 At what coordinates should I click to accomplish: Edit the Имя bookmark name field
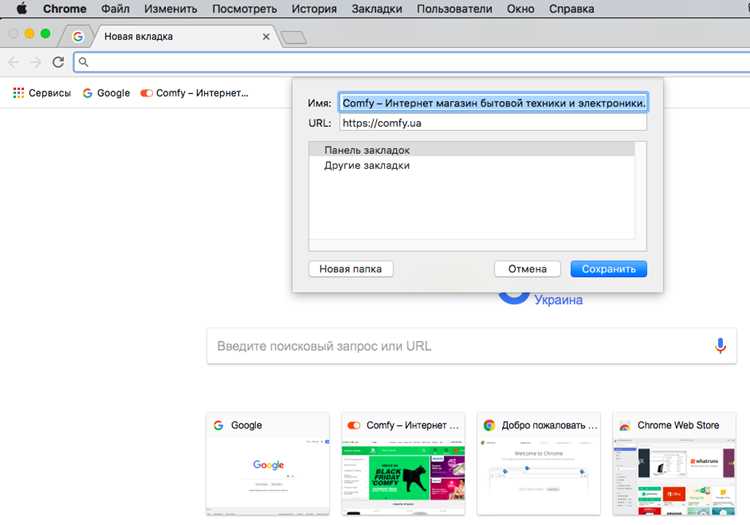point(493,103)
